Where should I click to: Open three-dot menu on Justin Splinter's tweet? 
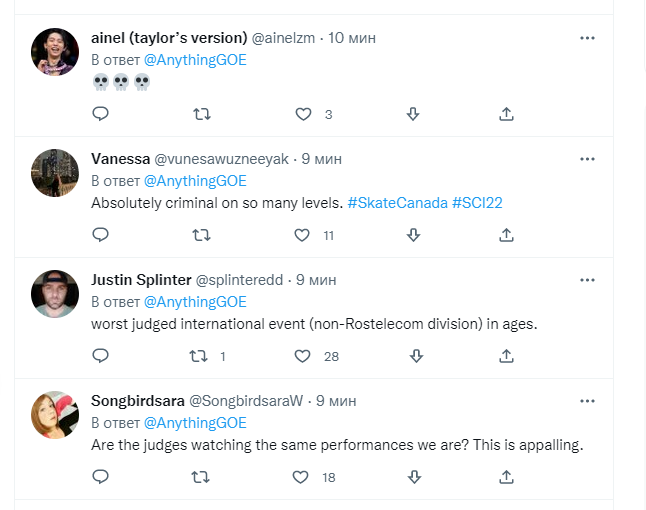(x=588, y=280)
